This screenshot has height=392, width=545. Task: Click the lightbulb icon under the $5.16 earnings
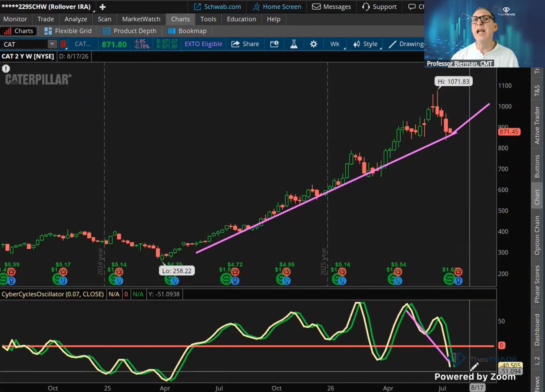pos(342,281)
